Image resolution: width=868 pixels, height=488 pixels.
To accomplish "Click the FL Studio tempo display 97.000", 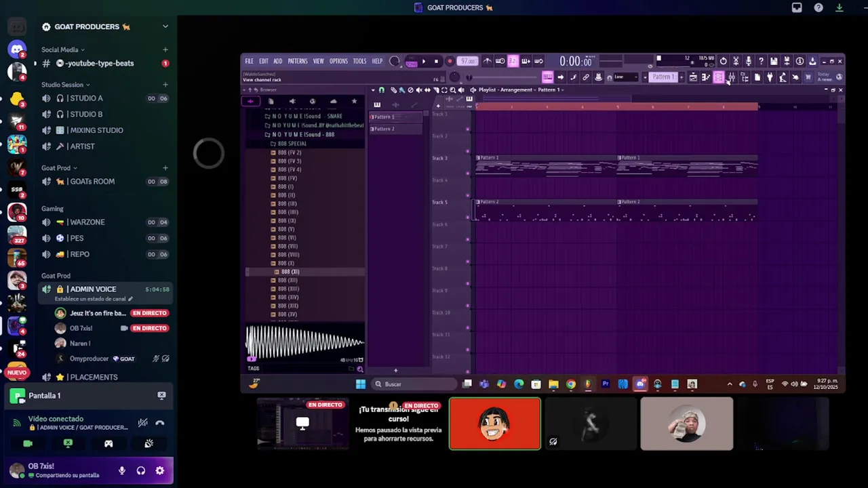I will point(467,61).
